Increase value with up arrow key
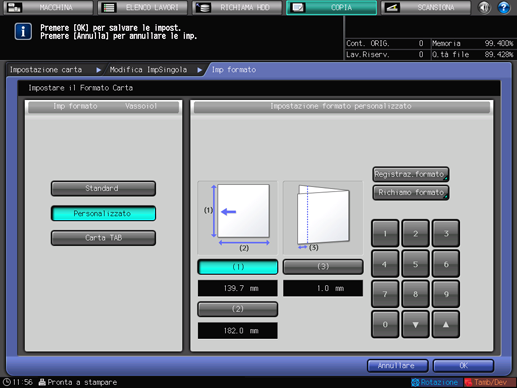Image resolution: width=517 pixels, height=388 pixels. (446, 324)
